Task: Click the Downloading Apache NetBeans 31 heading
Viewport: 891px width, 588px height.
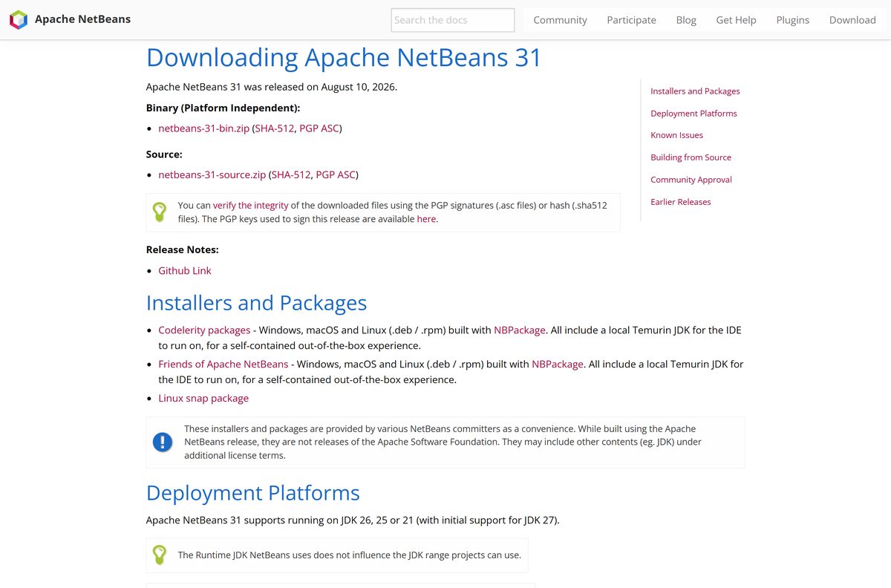Action: pyautogui.click(x=344, y=58)
